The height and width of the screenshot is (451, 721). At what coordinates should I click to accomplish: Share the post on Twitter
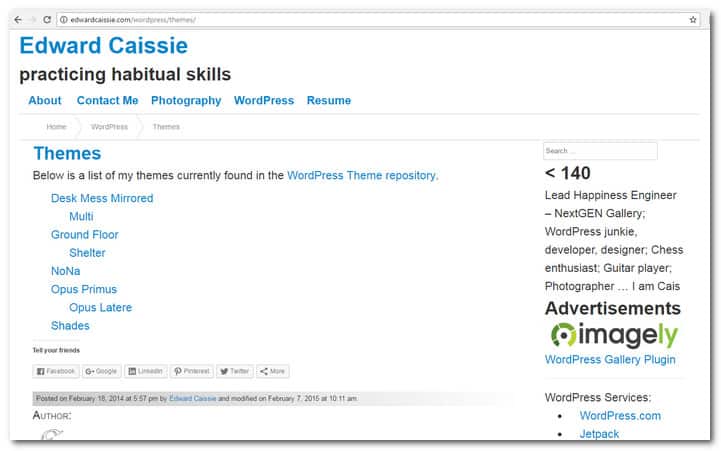(235, 371)
